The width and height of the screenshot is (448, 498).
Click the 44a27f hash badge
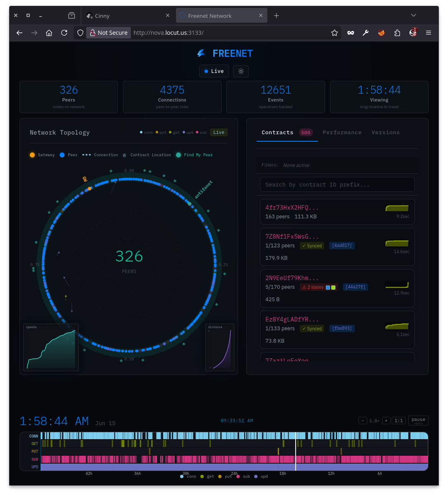355,287
